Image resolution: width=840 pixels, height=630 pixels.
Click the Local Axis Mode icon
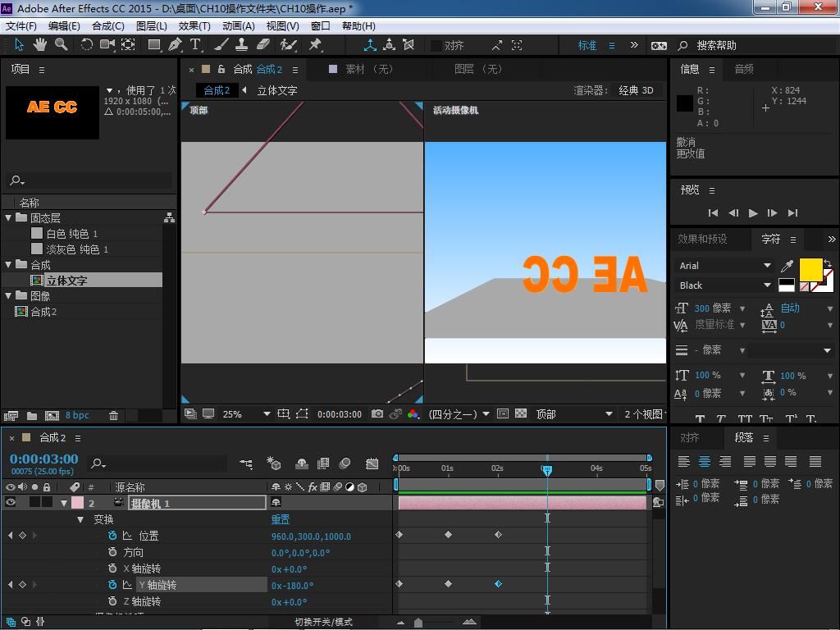click(370, 45)
